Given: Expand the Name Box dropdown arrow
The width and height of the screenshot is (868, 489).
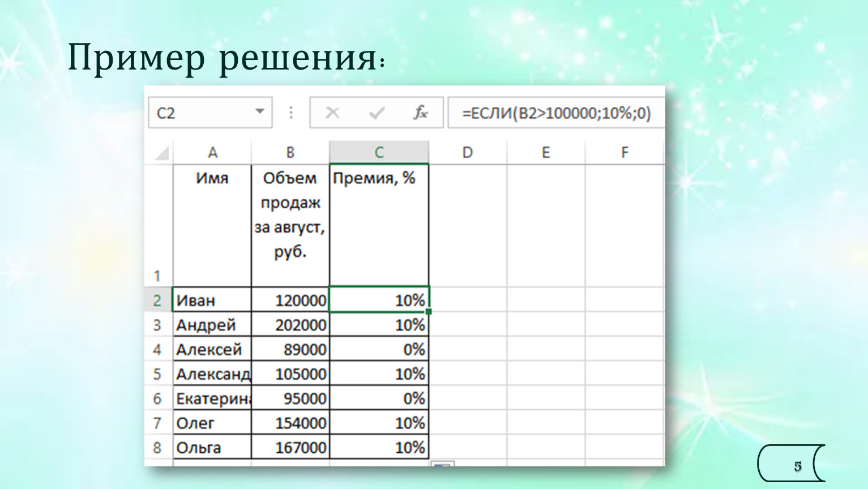Looking at the screenshot, I should click(x=259, y=111).
